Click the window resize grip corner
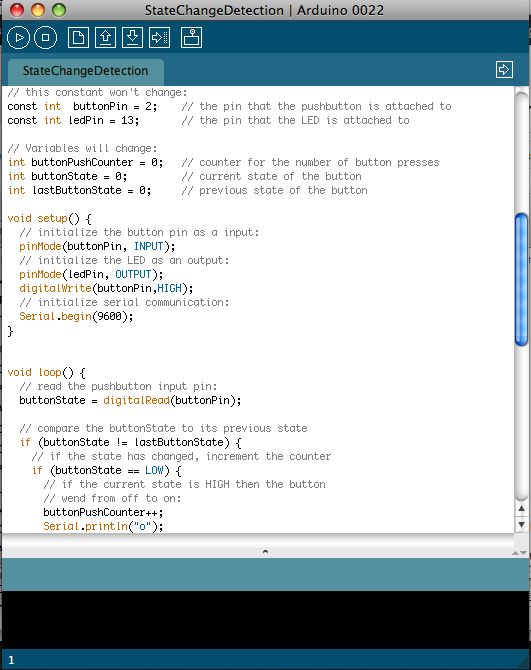 [522, 662]
